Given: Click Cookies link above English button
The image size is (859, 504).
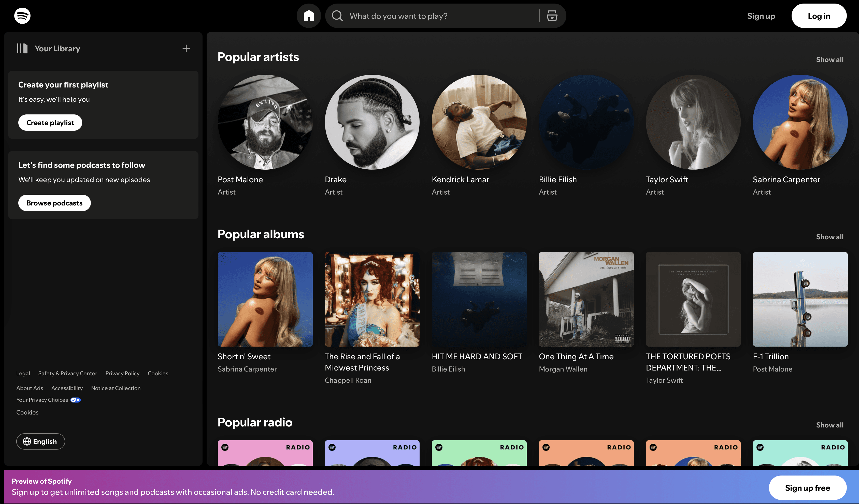Looking at the screenshot, I should 27,412.
